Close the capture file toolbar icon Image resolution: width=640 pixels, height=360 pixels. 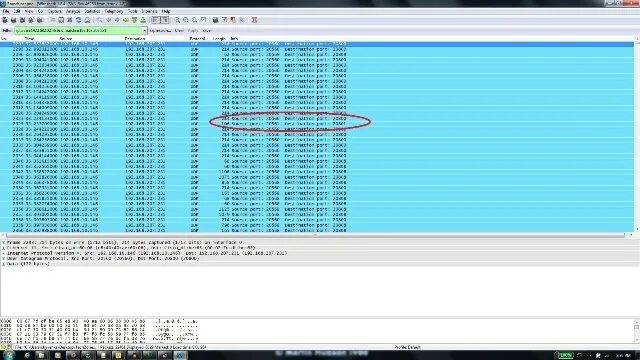click(70, 20)
